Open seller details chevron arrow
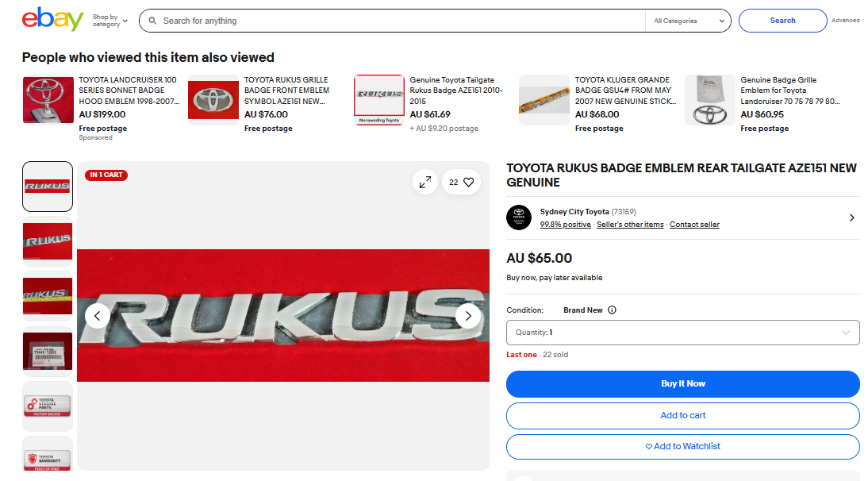Viewport: 868px width, 481px height. point(851,217)
